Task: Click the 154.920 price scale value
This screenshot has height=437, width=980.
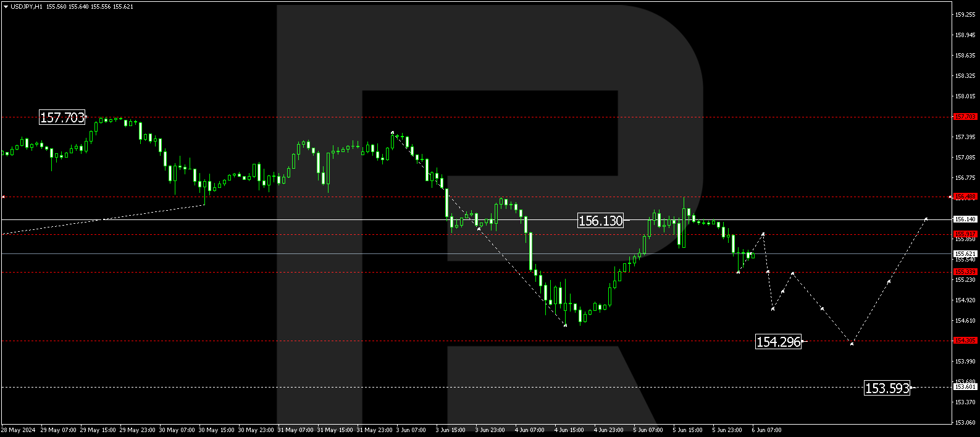Action: (x=965, y=300)
